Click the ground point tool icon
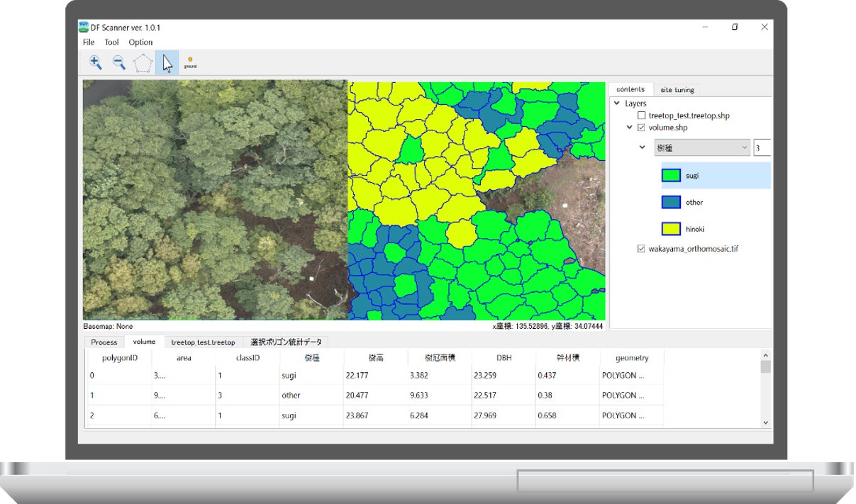The height and width of the screenshot is (504, 856). point(190,62)
